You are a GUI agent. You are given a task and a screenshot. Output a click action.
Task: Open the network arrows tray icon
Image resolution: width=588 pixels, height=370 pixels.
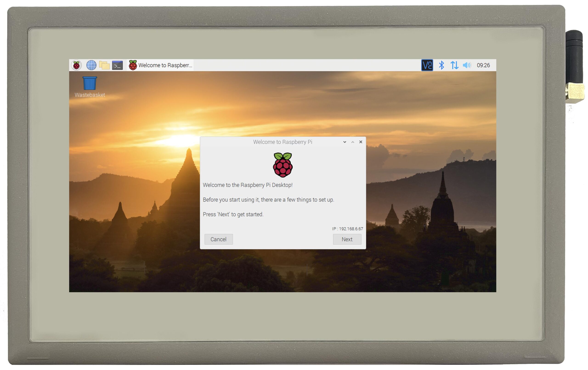tap(454, 65)
